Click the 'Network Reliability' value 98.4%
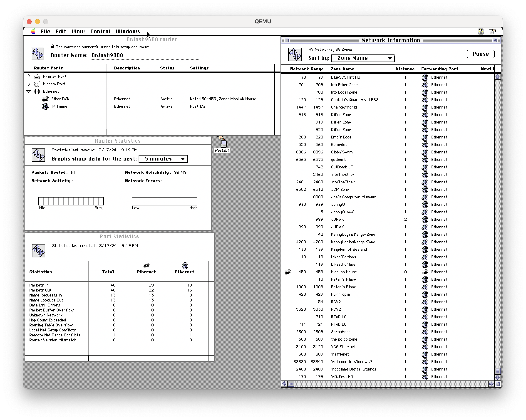This screenshot has width=526, height=420. tap(180, 173)
